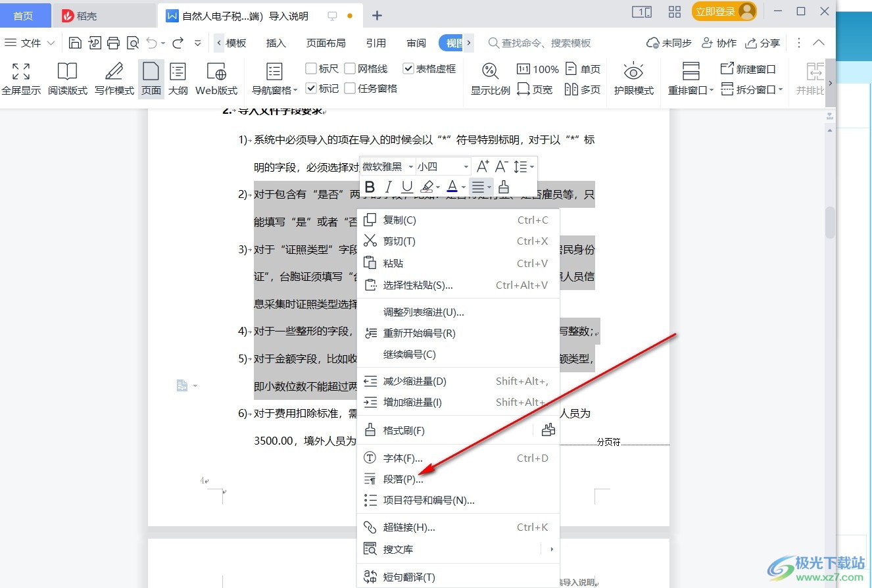Choose 单页 single page view
The height and width of the screenshot is (588, 872).
point(583,69)
